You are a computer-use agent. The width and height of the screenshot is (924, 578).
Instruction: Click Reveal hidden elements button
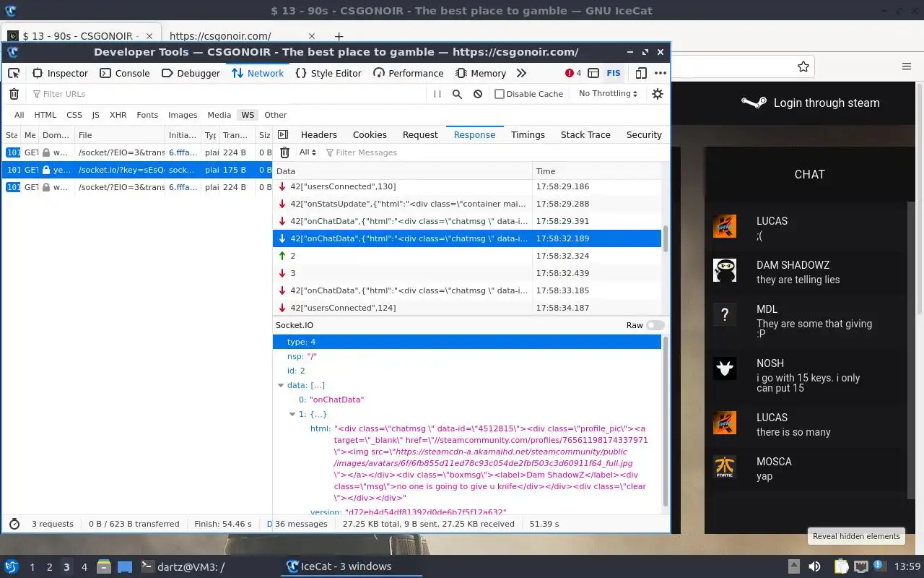click(856, 536)
